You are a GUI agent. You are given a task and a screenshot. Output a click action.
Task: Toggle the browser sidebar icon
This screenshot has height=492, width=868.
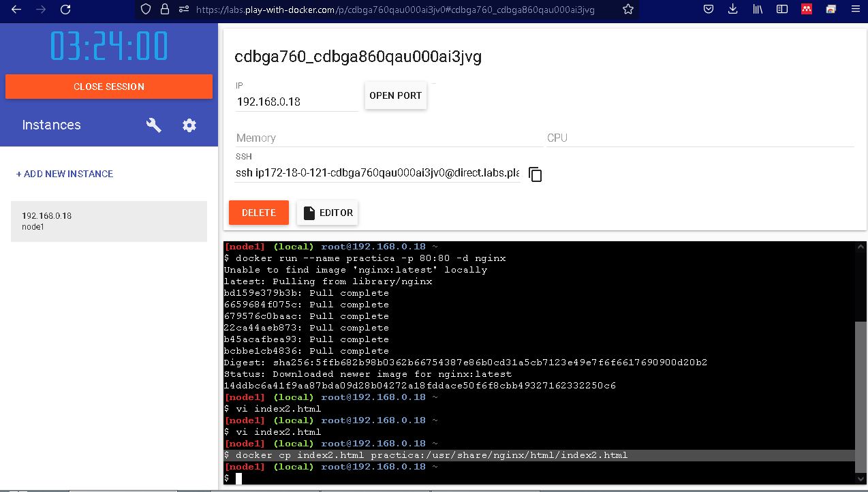781,10
